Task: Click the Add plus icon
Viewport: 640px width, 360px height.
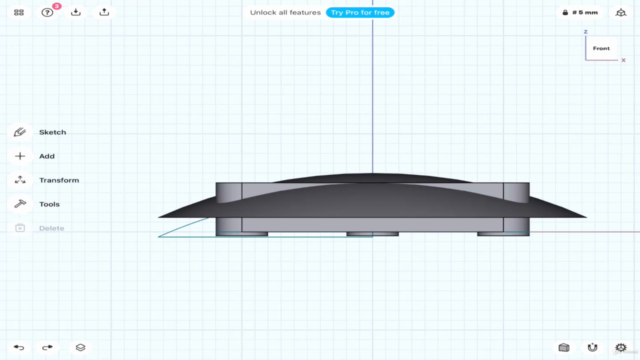Action: tap(20, 156)
